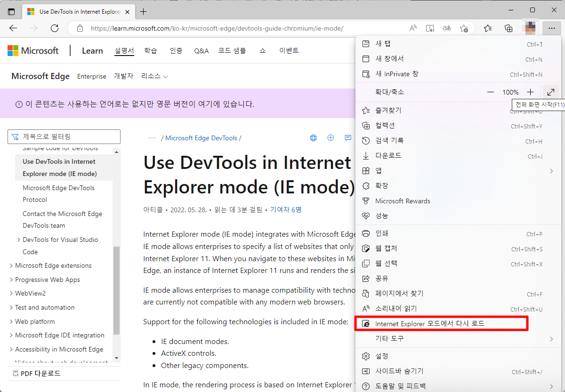This screenshot has width=565, height=392.
Task: Open Read Aloud icon in address bar
Action: tap(413, 28)
